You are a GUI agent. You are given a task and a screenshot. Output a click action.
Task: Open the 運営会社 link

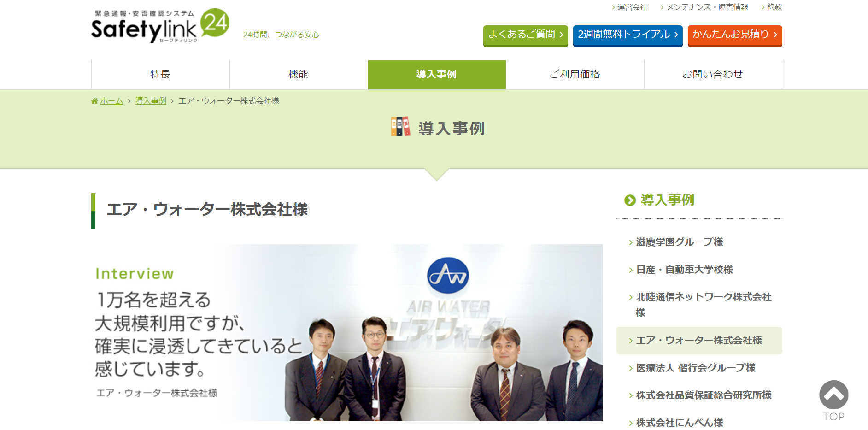[632, 7]
